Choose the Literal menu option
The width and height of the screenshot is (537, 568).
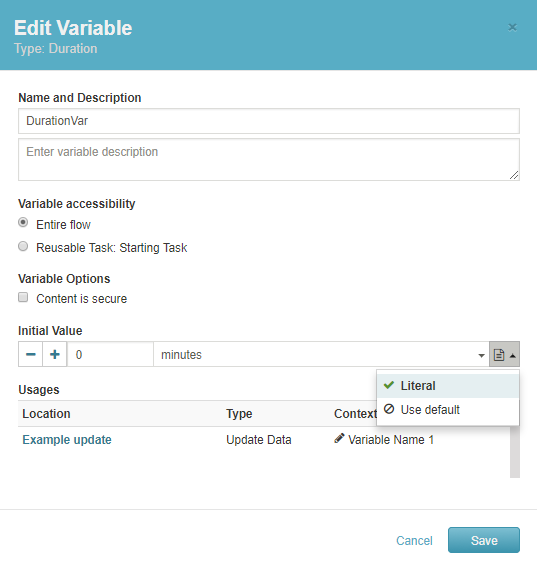(448, 386)
